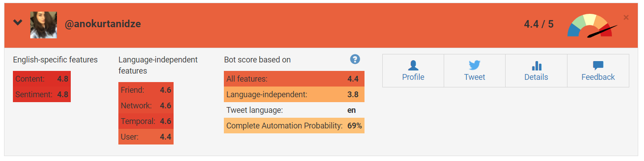Click the user's profile picture thumbnail
The width and height of the screenshot is (644, 161).
(44, 25)
